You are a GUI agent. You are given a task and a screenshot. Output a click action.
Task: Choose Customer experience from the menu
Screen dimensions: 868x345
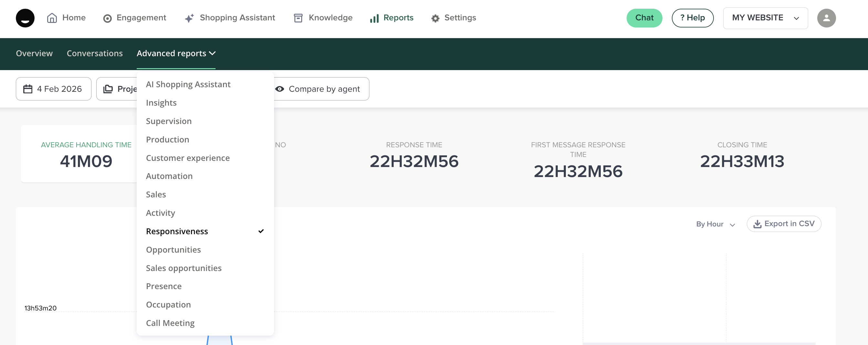click(188, 158)
